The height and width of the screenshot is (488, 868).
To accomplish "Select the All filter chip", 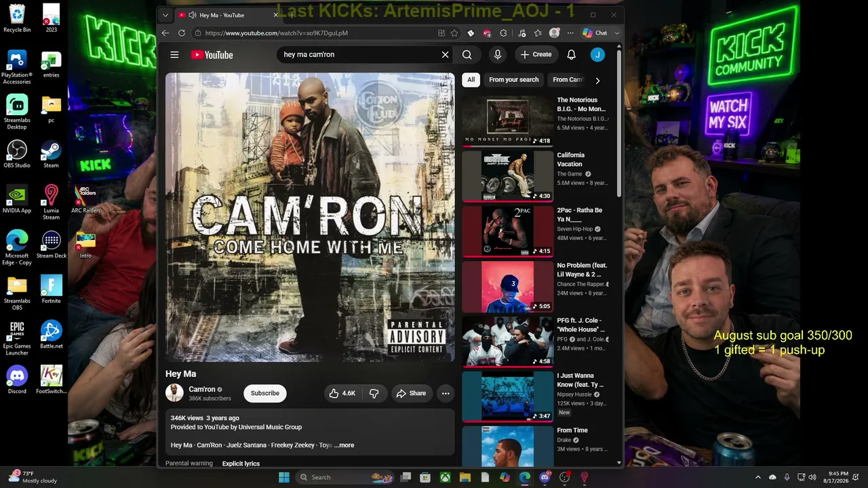I will pos(471,80).
